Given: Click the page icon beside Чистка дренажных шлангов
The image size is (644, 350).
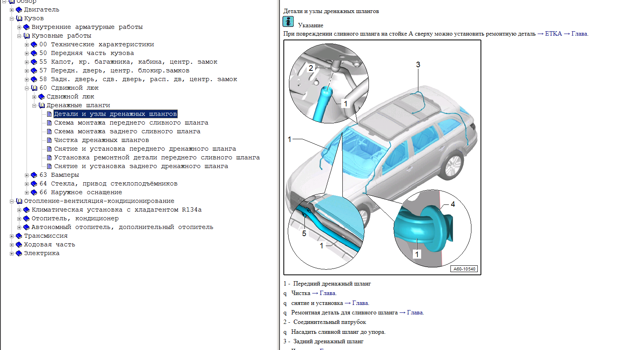Looking at the screenshot, I should (x=49, y=140).
